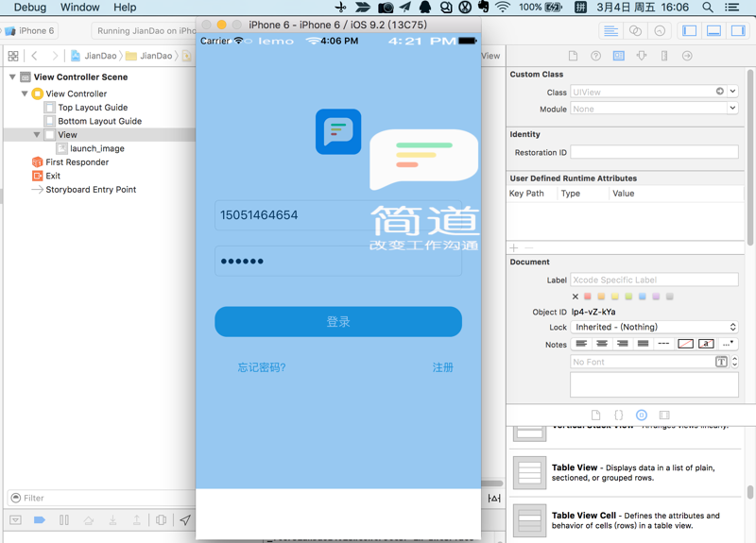Tap the 登录 login button in the simulator
Screen dimensions: 756x543
[338, 322]
